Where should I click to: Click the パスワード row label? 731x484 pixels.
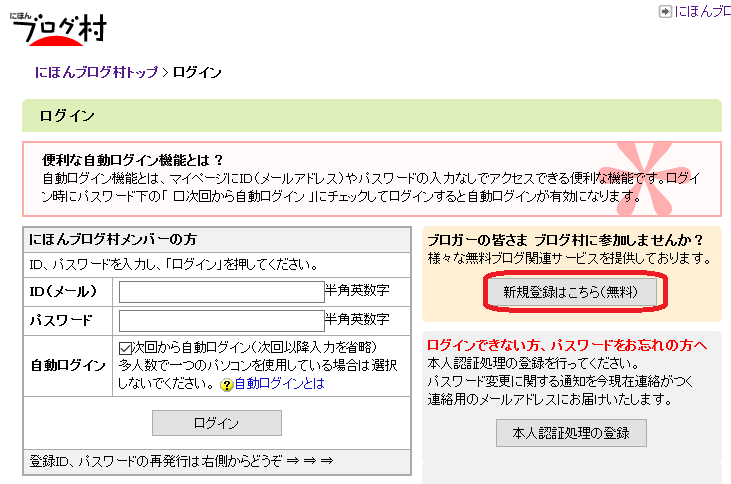[61, 320]
